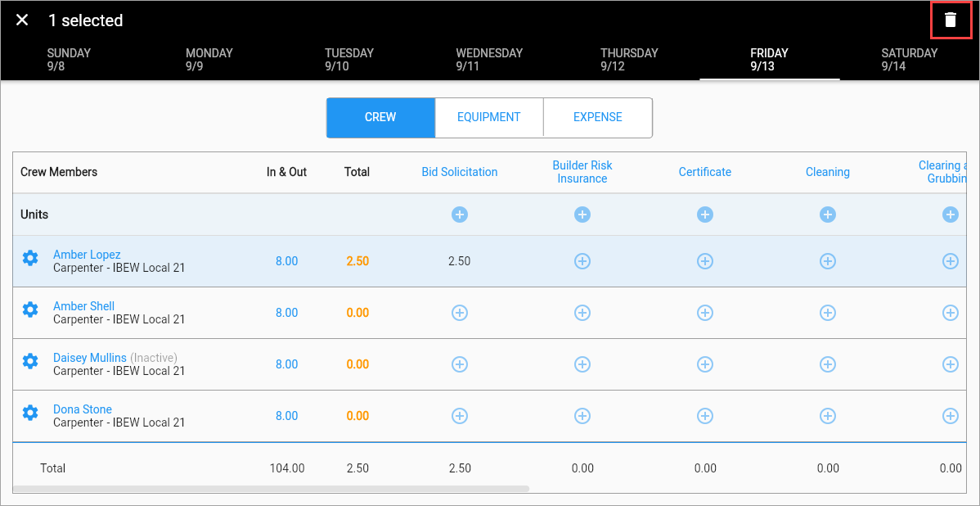Viewport: 980px width, 506px height.
Task: Add Builder Risk Insurance hours for Dona Stone
Action: 582,415
